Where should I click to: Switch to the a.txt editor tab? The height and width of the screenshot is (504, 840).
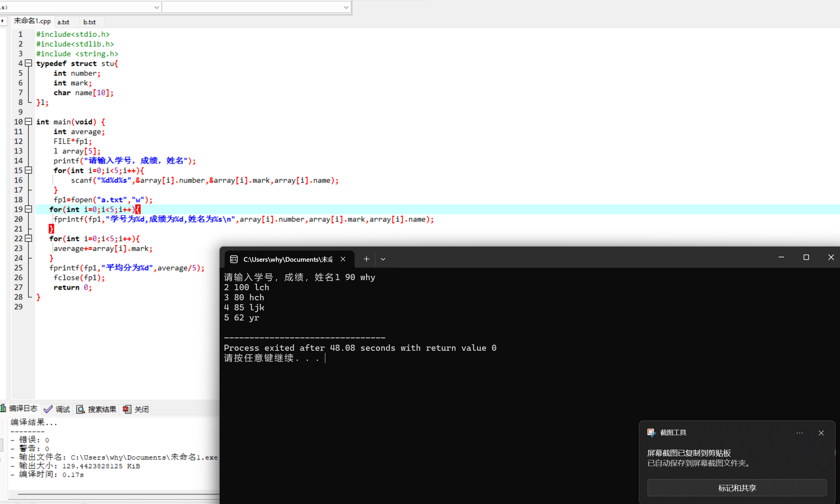[63, 22]
